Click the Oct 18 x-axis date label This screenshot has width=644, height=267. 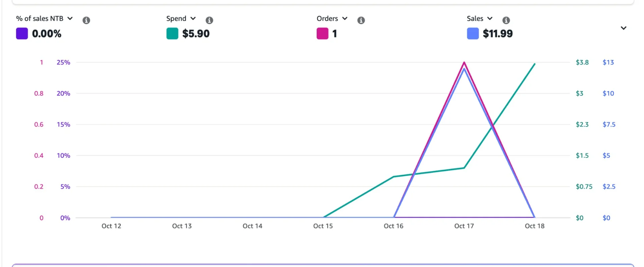coord(535,226)
